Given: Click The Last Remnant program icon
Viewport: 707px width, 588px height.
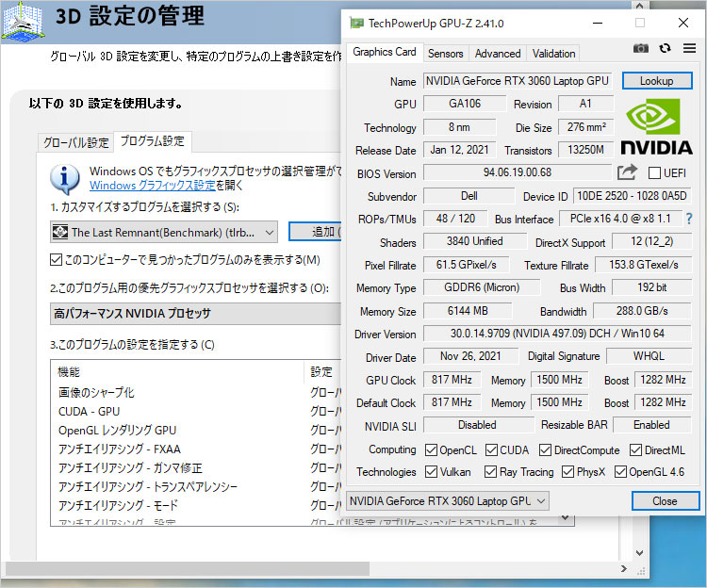Looking at the screenshot, I should pos(60,232).
